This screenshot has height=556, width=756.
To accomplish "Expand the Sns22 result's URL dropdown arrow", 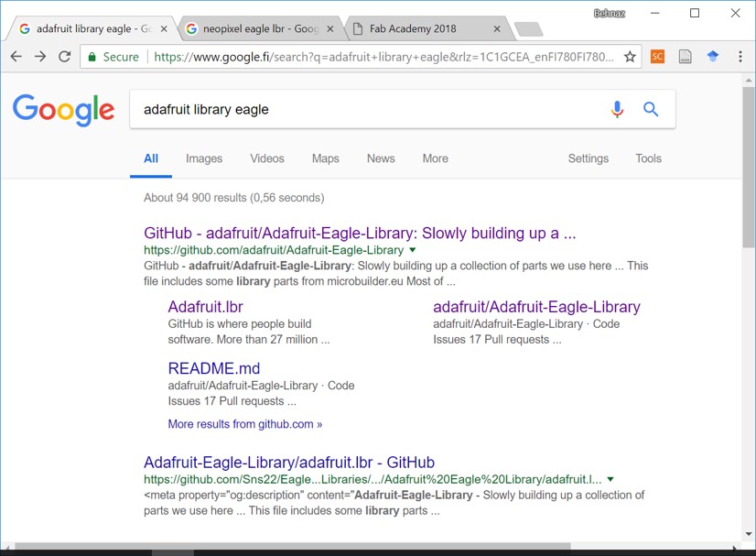I will click(x=610, y=479).
